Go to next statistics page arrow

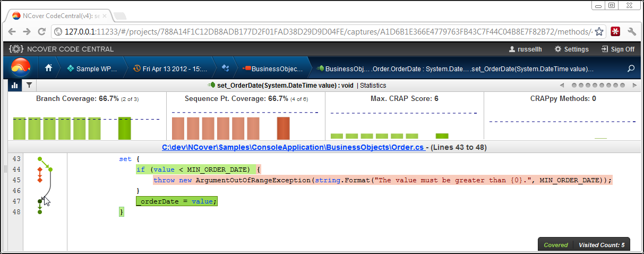click(634, 85)
